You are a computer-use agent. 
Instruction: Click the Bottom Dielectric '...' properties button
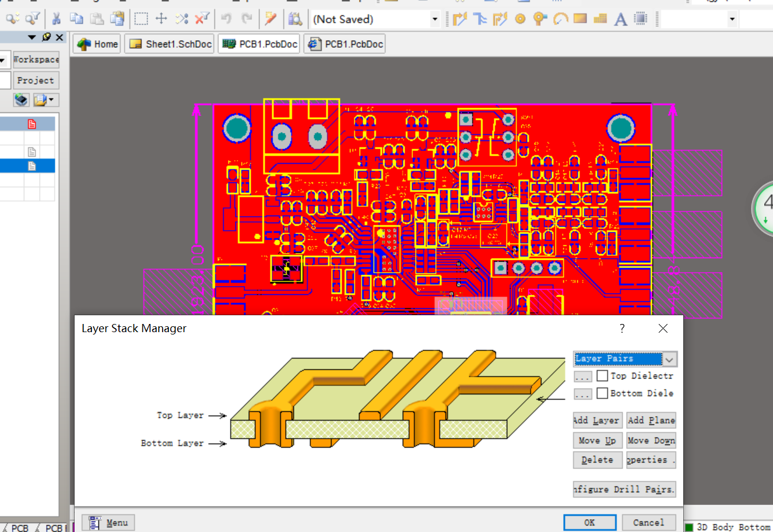click(583, 394)
